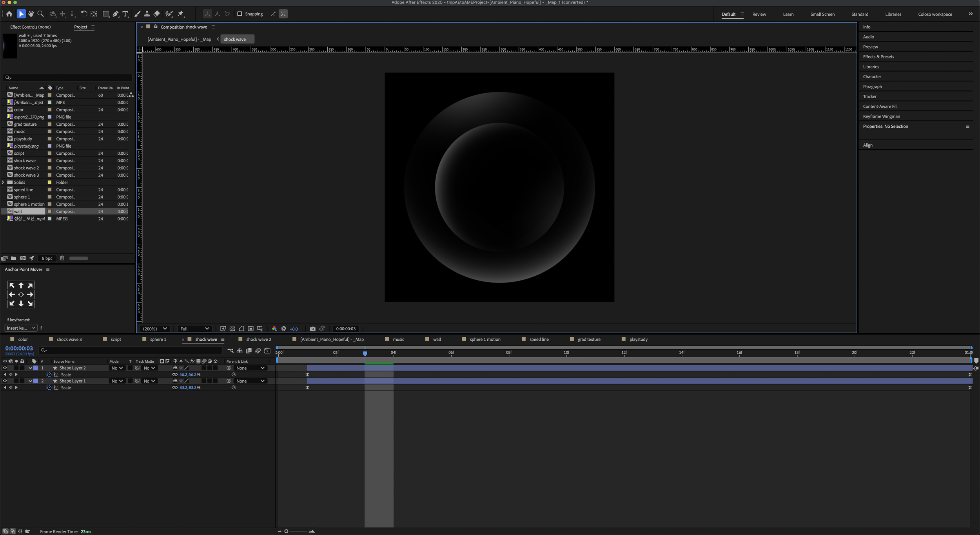The width and height of the screenshot is (980, 535).
Task: Open the Full resolution dropdown
Action: [194, 329]
